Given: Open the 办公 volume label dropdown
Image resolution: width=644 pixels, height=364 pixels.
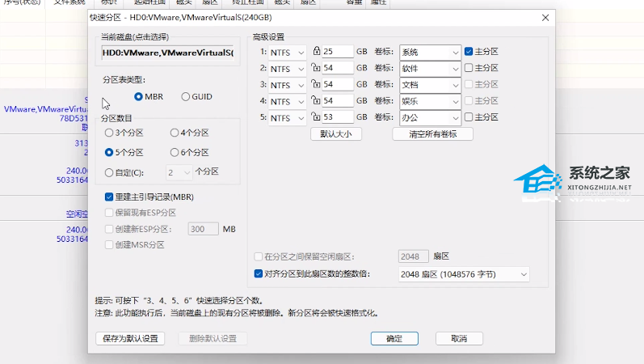Looking at the screenshot, I should pos(430,118).
